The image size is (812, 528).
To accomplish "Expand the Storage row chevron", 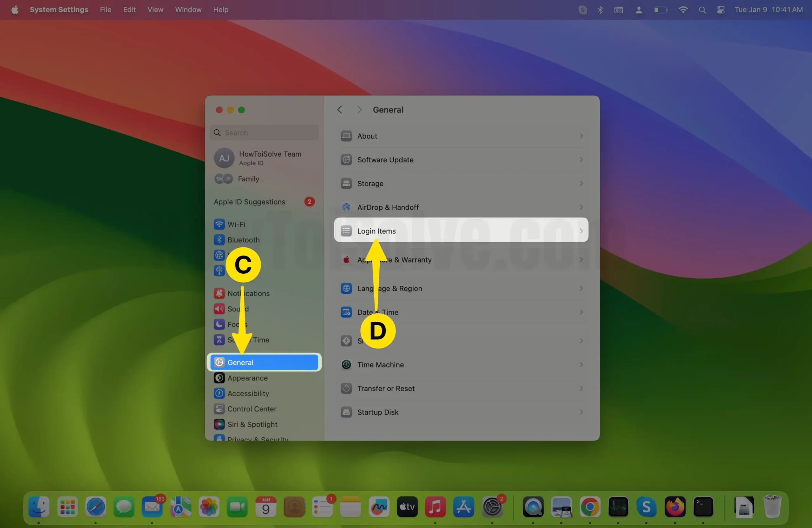I will pyautogui.click(x=581, y=184).
